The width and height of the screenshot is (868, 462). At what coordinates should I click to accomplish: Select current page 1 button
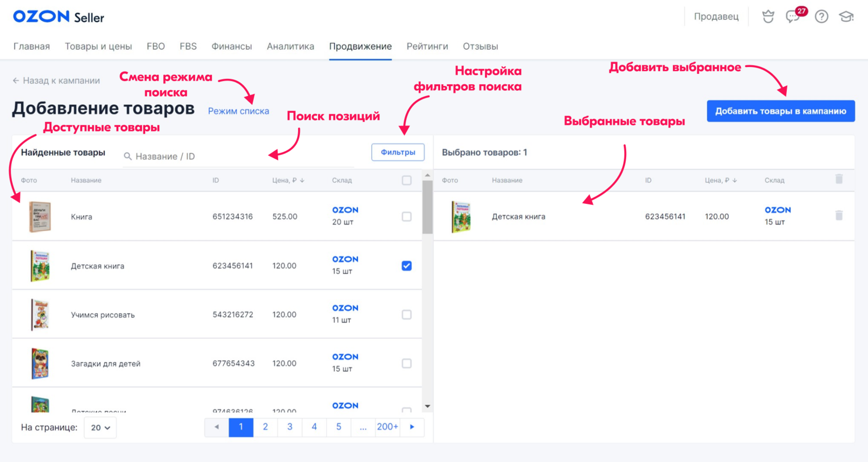click(241, 427)
